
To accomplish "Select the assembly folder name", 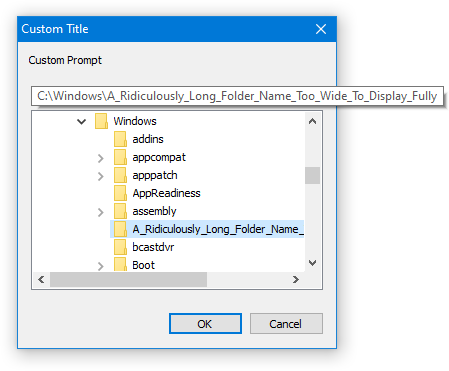I will click(154, 211).
